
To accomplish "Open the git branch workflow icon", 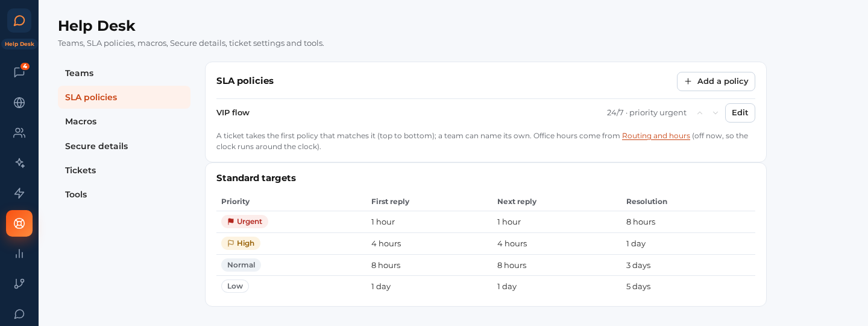I will (x=19, y=284).
